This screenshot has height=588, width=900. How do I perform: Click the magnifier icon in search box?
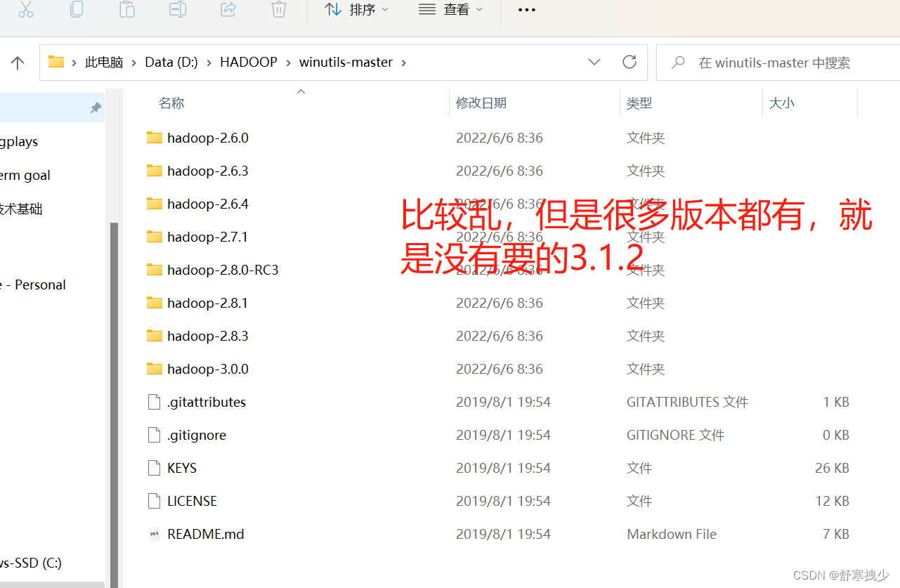(678, 63)
